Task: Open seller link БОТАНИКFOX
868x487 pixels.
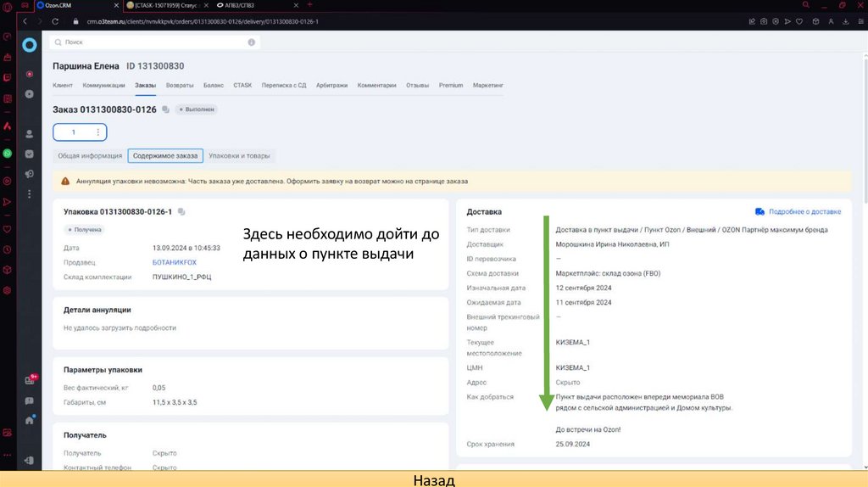Action: (x=175, y=263)
